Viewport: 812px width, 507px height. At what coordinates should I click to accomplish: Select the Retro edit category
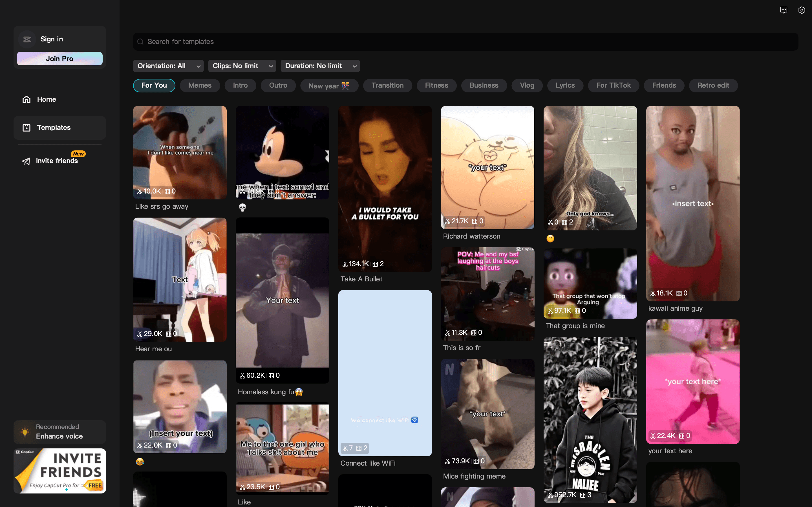tap(713, 86)
